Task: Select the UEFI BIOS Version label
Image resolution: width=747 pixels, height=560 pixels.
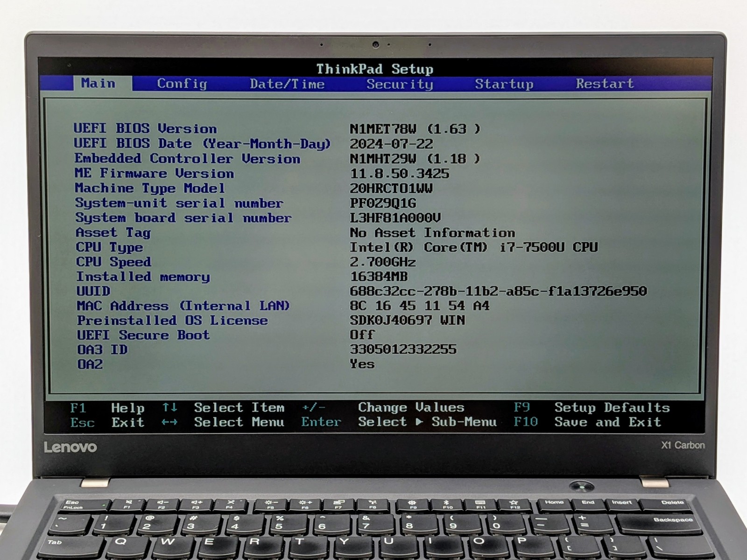Action: pyautogui.click(x=145, y=128)
